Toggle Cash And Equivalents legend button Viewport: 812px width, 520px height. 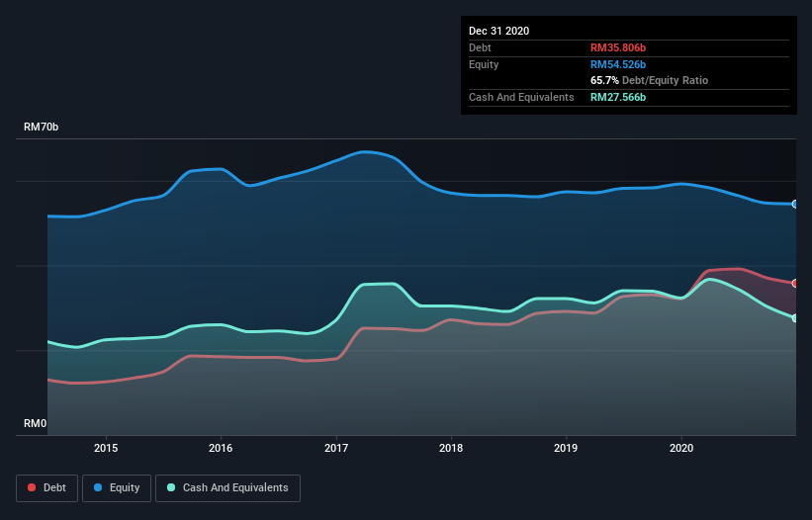pos(227,488)
